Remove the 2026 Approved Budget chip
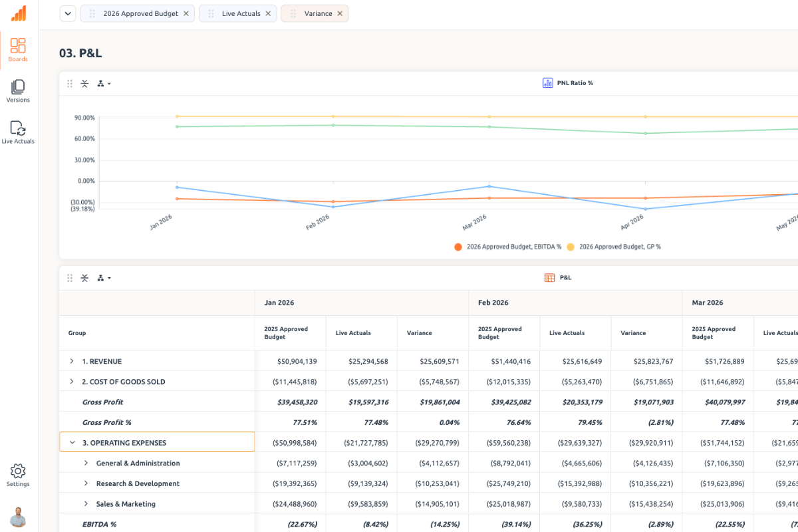The width and height of the screenshot is (798, 532). click(x=186, y=13)
